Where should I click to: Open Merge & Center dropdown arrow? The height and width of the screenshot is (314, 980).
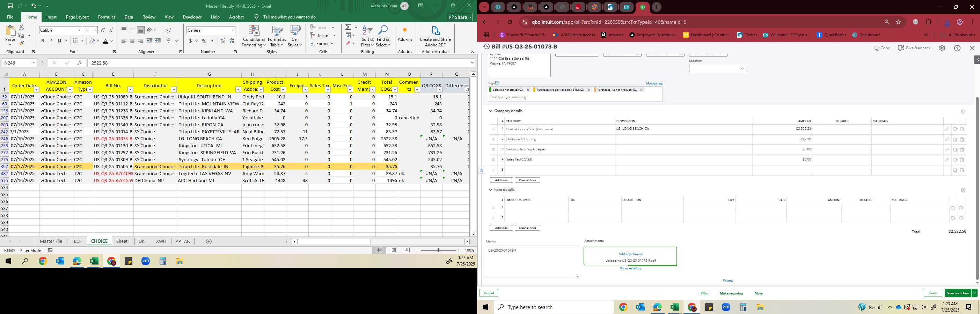[x=176, y=41]
